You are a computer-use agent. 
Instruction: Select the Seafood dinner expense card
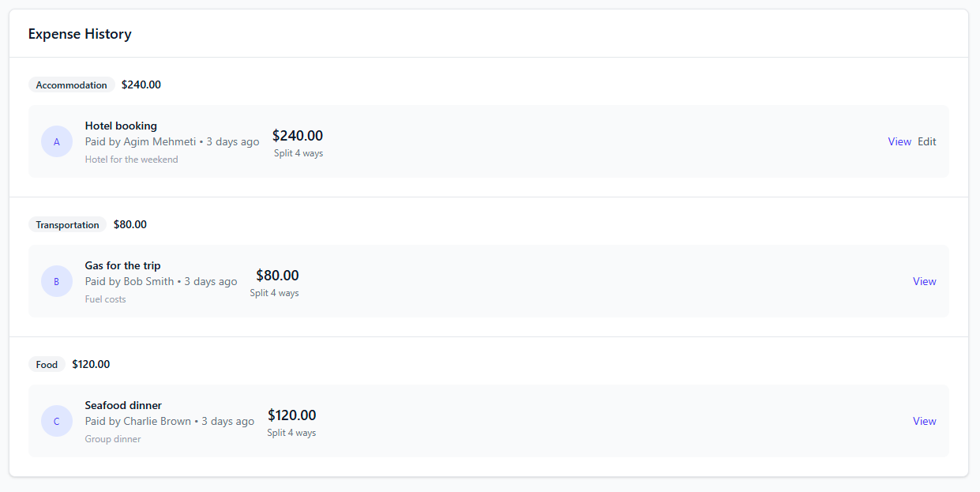(x=490, y=421)
